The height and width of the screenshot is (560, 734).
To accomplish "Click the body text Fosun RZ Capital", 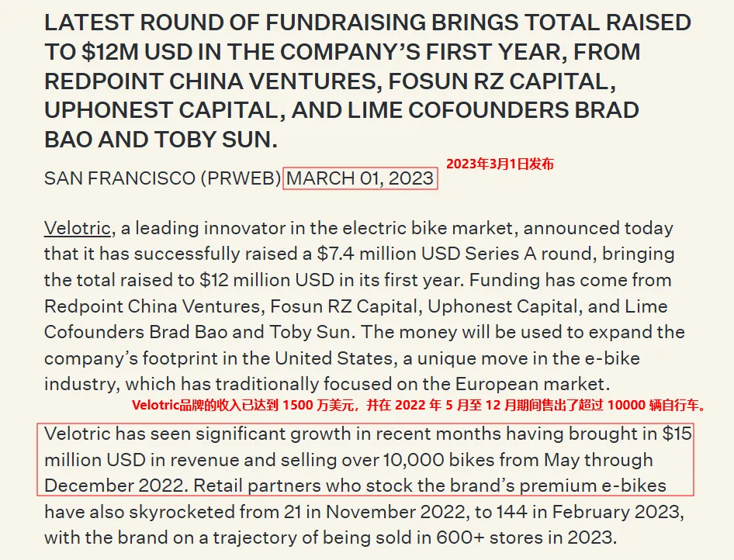I will coord(344,306).
